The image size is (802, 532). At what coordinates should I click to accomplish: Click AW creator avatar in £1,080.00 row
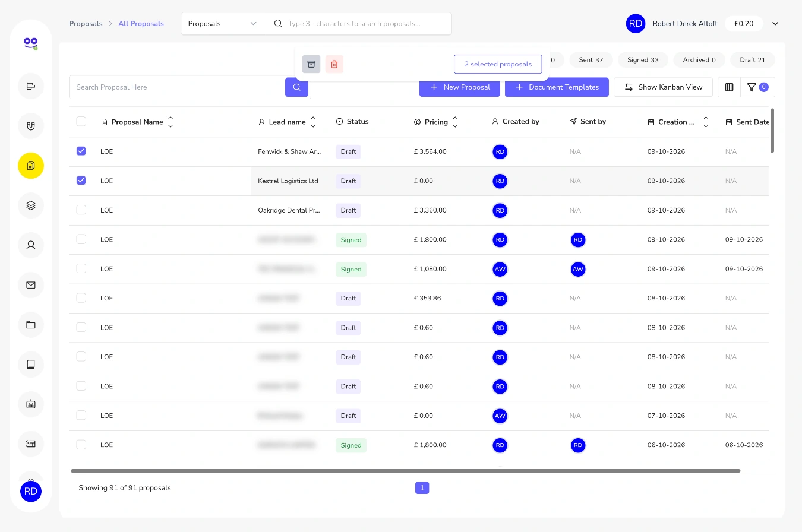[x=500, y=269]
